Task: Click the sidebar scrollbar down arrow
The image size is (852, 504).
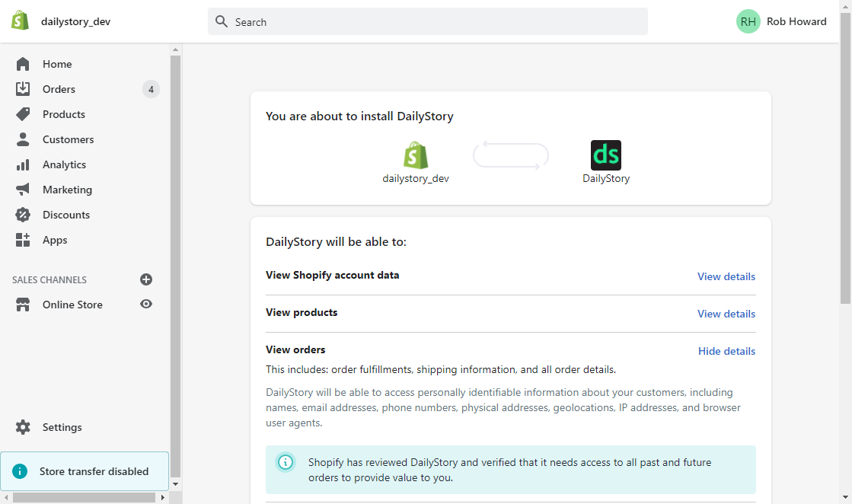Action: [175, 483]
